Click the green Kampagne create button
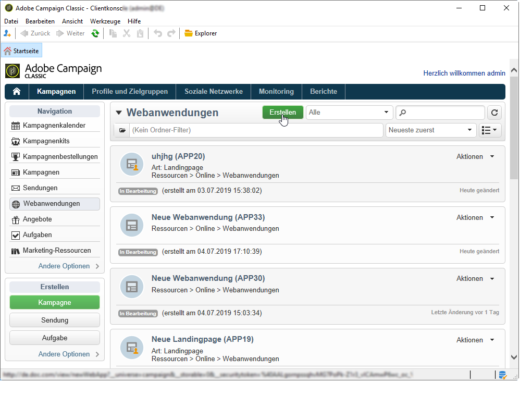This screenshot has width=532, height=395. click(x=55, y=302)
